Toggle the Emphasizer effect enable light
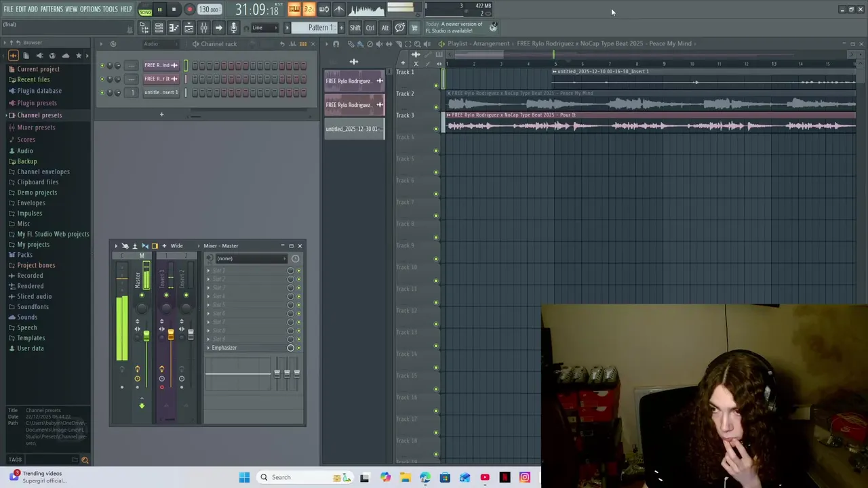 point(298,348)
